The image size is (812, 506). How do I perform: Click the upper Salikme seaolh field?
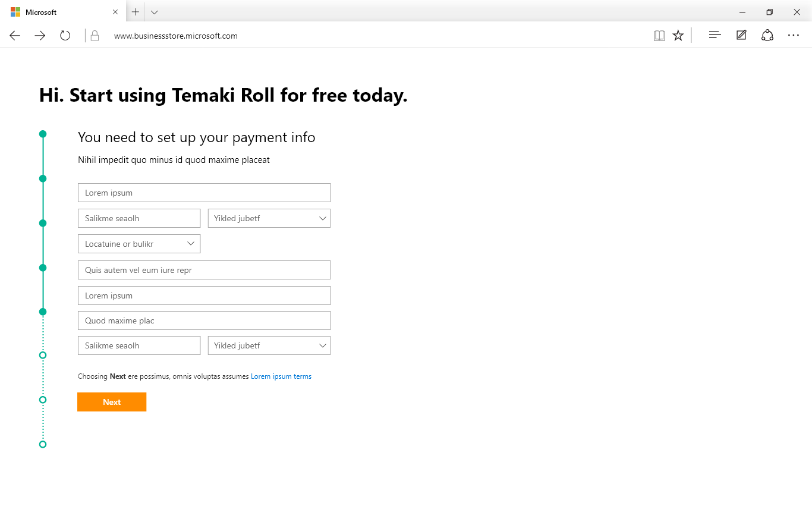coord(139,218)
